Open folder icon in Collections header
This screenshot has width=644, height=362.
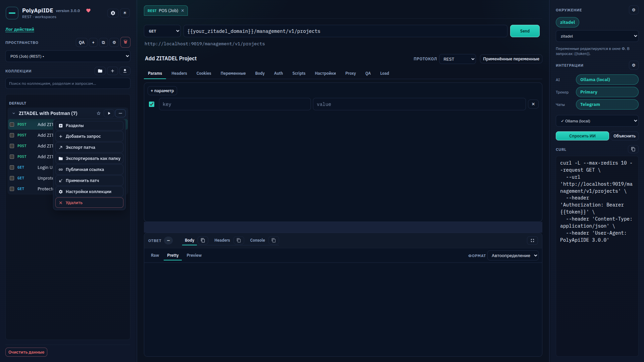coord(100,71)
